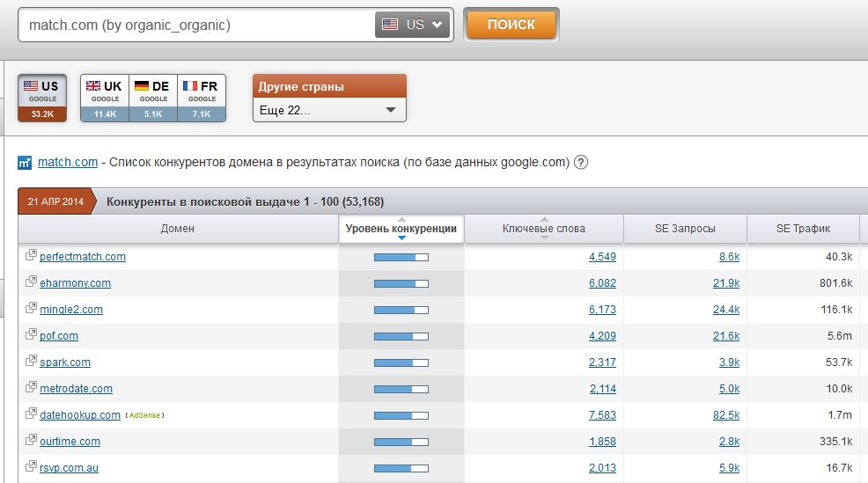Switch to the DE Google database tab
Viewport: 868px width, 483px height.
click(153, 98)
